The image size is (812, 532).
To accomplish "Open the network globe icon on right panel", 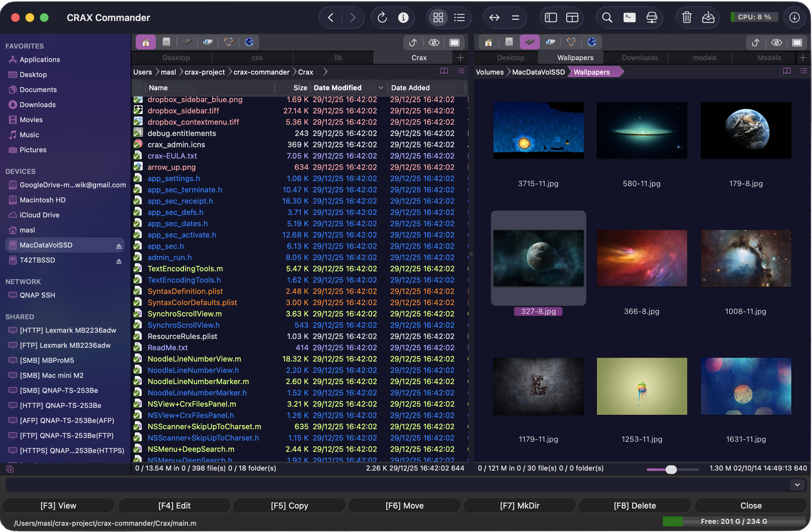I will (x=592, y=42).
